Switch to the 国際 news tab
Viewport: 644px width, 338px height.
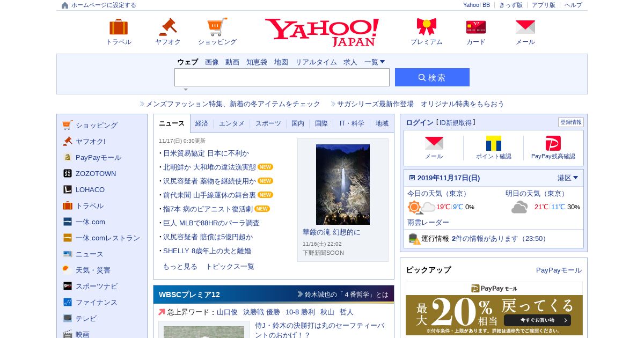pyautogui.click(x=321, y=123)
